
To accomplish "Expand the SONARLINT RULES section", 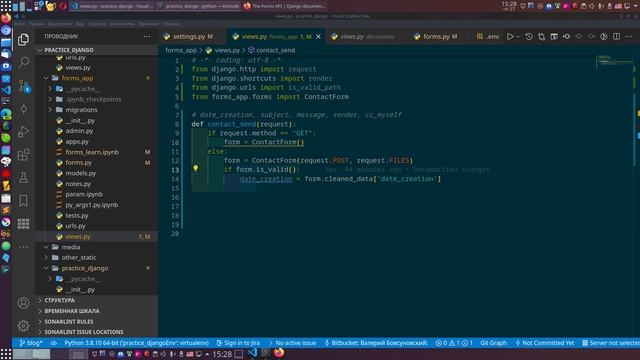I will (96, 321).
